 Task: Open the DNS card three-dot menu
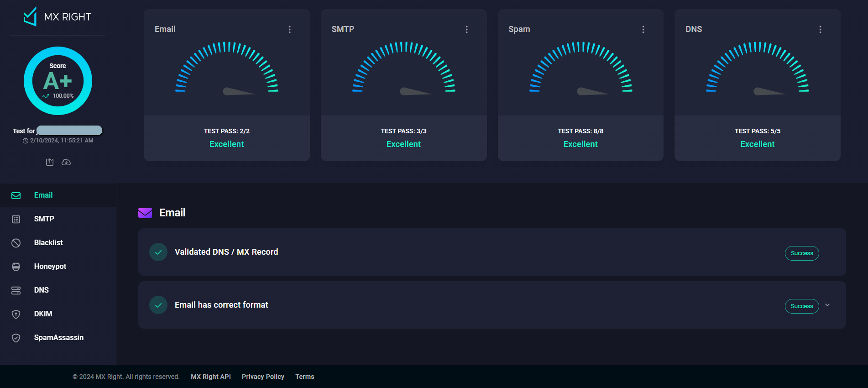tap(820, 29)
